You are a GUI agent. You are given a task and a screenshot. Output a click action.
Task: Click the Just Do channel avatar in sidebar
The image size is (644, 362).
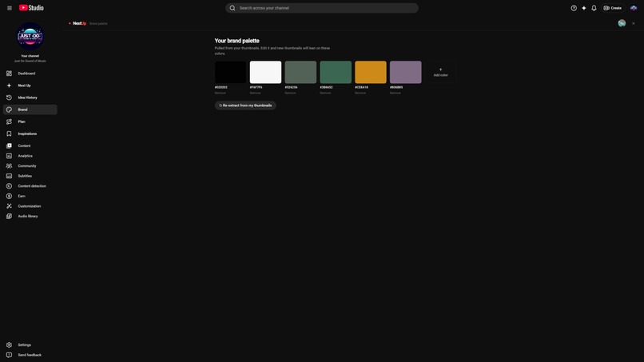(x=30, y=36)
